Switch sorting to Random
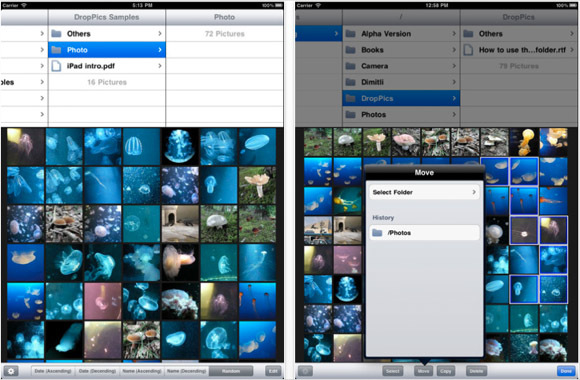This screenshot has height=380, width=580. [231, 371]
